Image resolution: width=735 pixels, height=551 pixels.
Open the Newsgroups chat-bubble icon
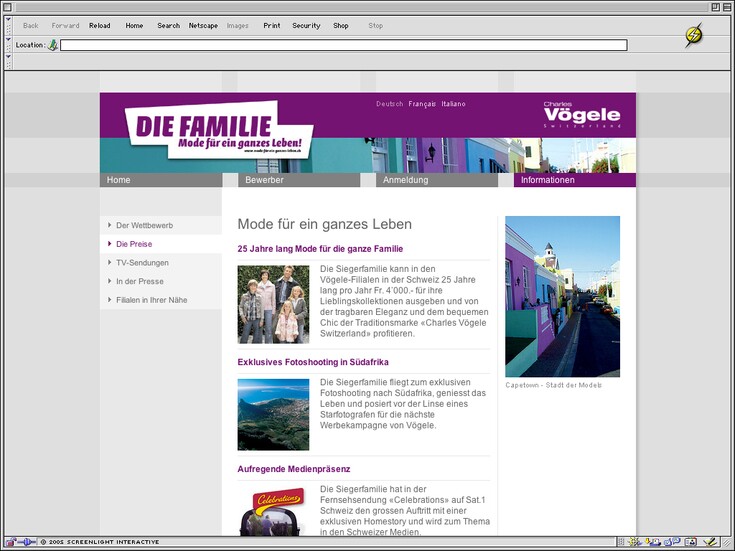672,542
